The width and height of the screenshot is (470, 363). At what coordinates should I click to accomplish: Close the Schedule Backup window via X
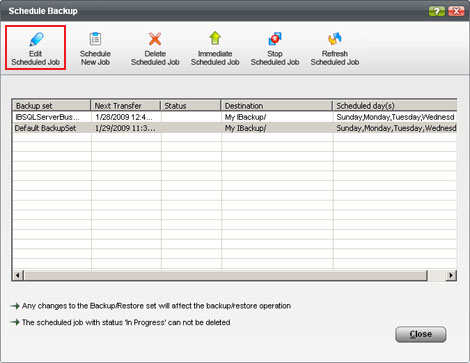456,11
